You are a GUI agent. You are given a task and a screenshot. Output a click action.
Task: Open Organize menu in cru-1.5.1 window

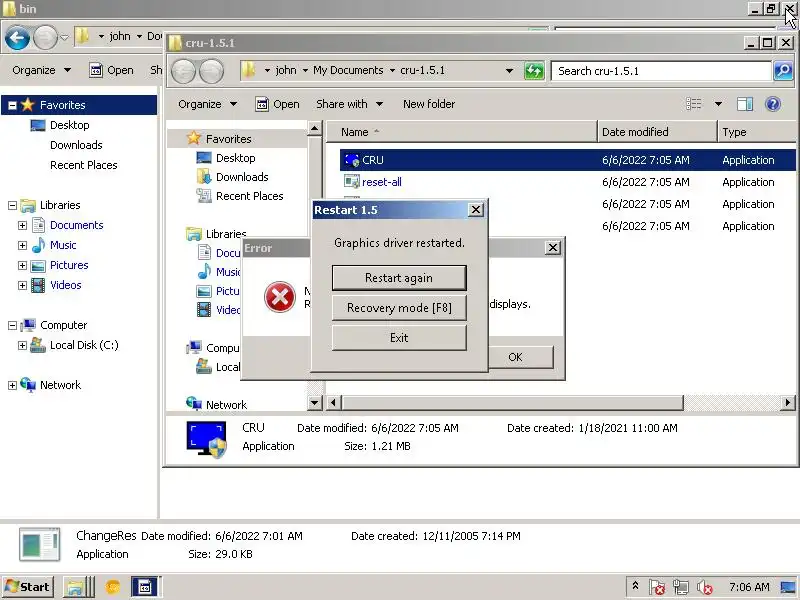(207, 104)
